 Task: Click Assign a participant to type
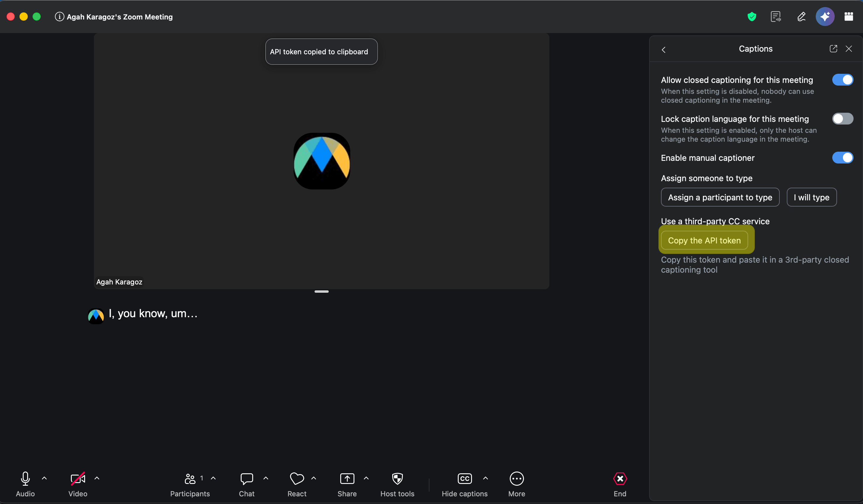click(x=720, y=197)
